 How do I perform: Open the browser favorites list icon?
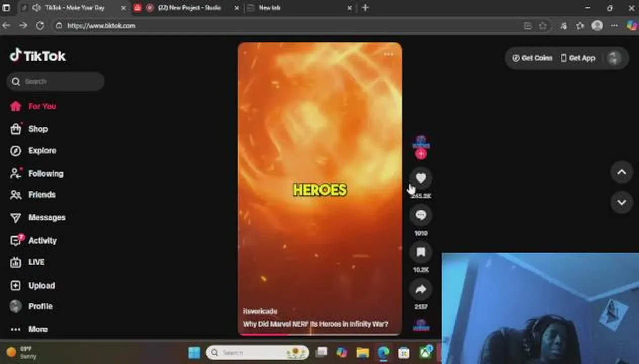(580, 26)
